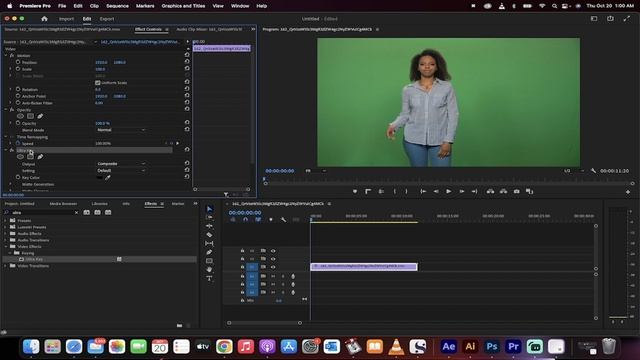
Task: Toggle Snap in Timeline magnet icon
Action: [x=245, y=220]
